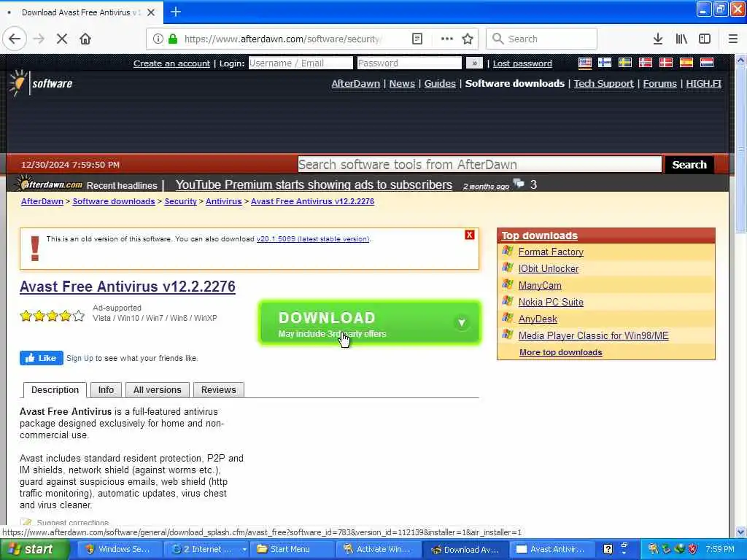This screenshot has height=560, width=747.
Task: Click the taskbar help question mark icon
Action: (608, 549)
